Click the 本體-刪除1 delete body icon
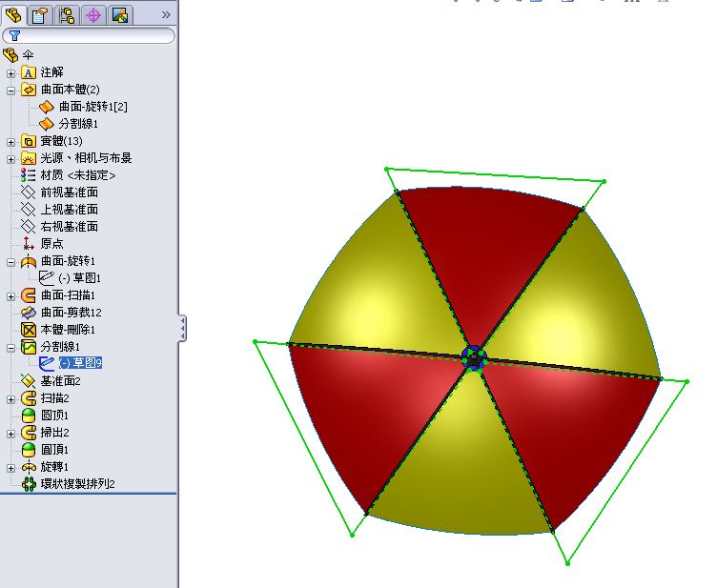 pos(29,330)
